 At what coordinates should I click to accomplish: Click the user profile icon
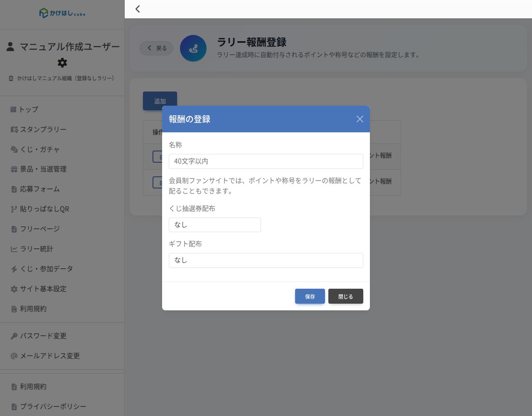click(x=10, y=47)
